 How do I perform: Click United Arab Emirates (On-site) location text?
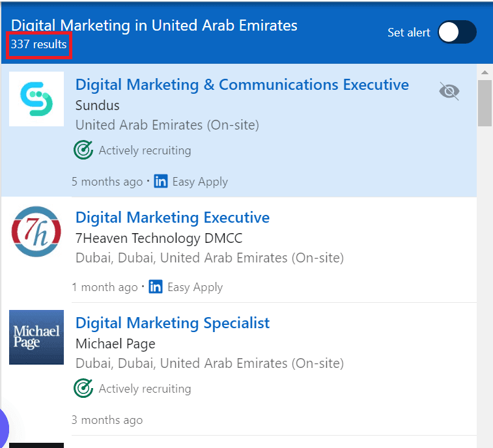coord(167,125)
